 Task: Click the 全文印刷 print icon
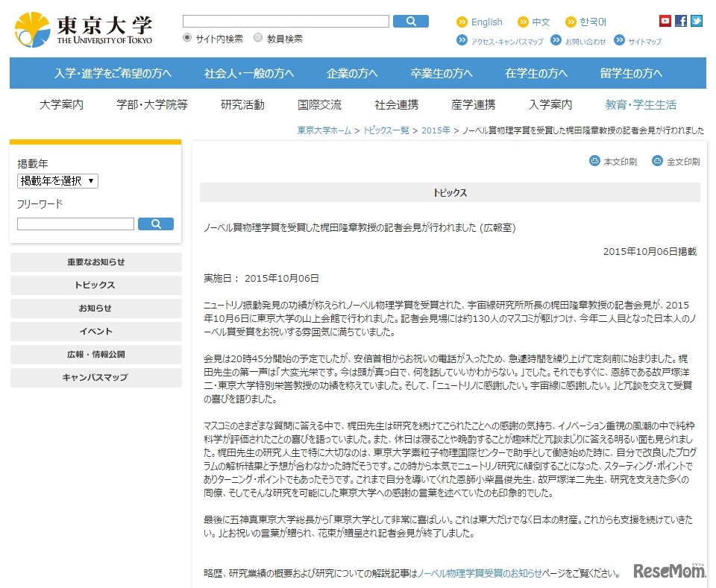657,161
